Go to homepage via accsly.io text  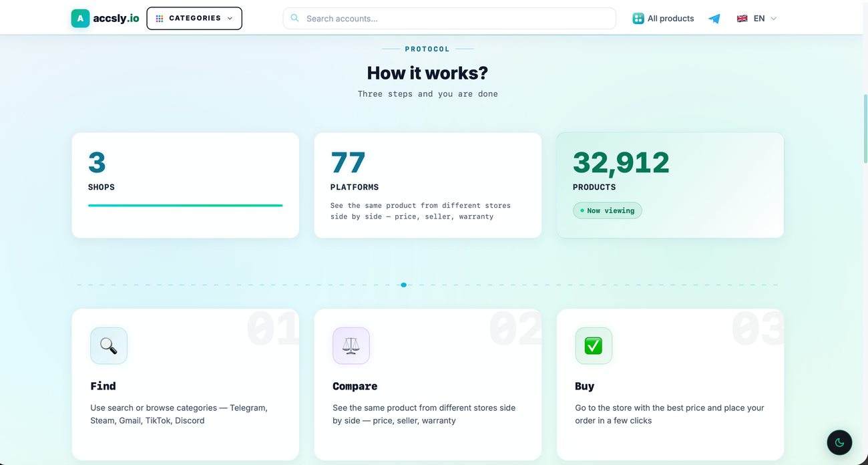coord(116,19)
